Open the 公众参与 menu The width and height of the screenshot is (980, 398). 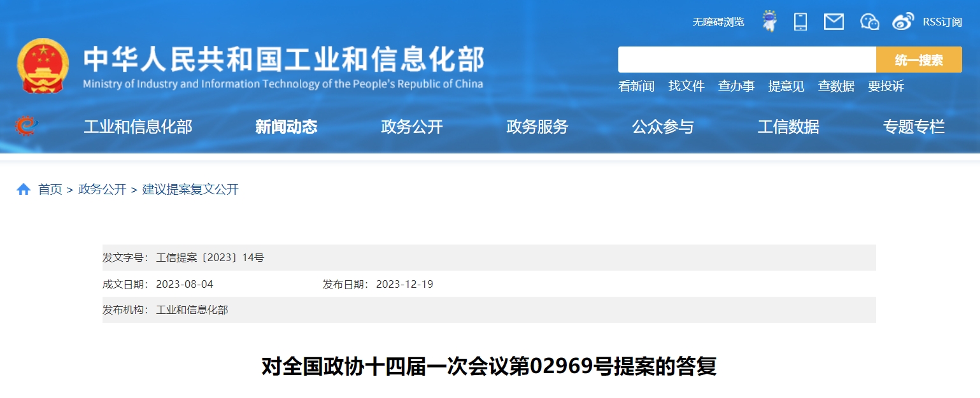(x=663, y=127)
